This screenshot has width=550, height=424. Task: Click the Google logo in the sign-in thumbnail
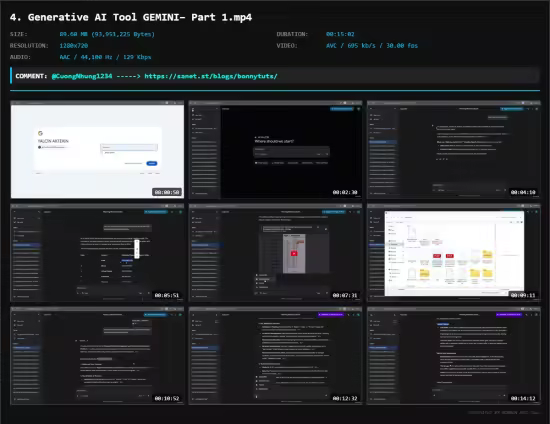40,133
